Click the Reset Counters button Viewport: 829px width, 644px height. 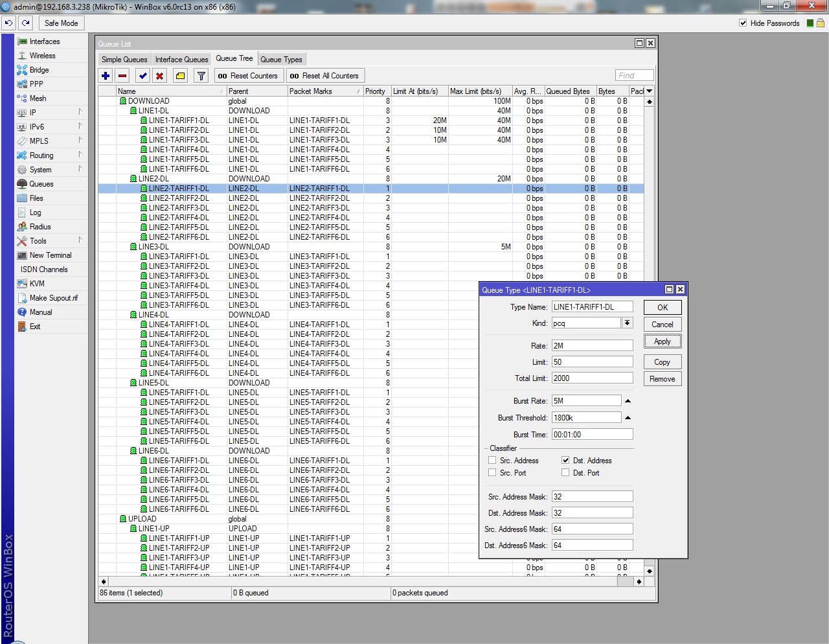247,76
